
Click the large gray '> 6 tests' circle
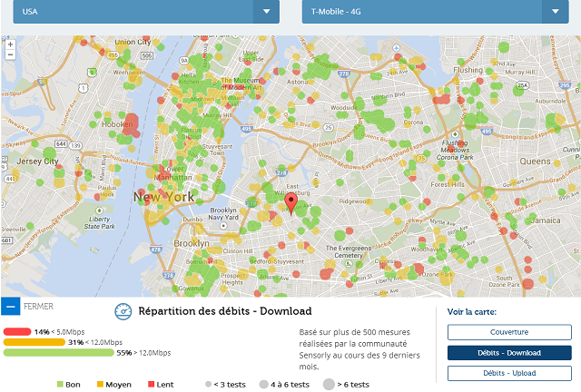[328, 385]
